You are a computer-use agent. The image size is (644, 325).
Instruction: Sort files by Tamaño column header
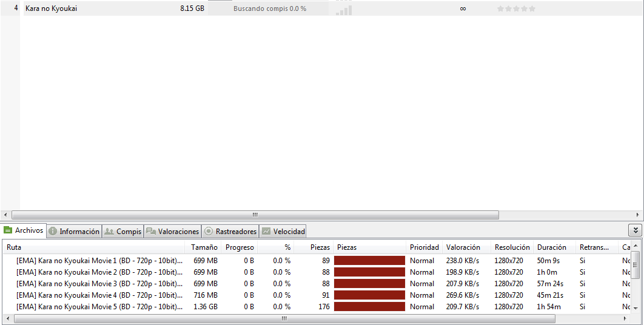tap(204, 247)
